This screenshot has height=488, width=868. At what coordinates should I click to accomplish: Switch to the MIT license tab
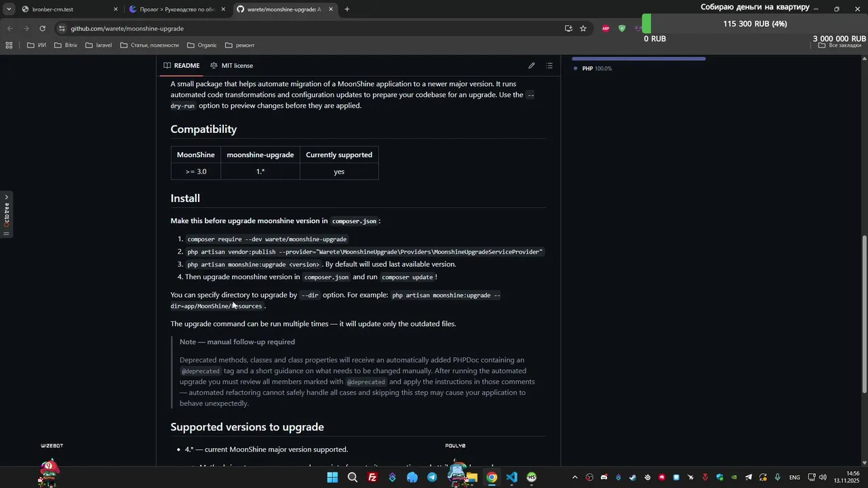231,66
